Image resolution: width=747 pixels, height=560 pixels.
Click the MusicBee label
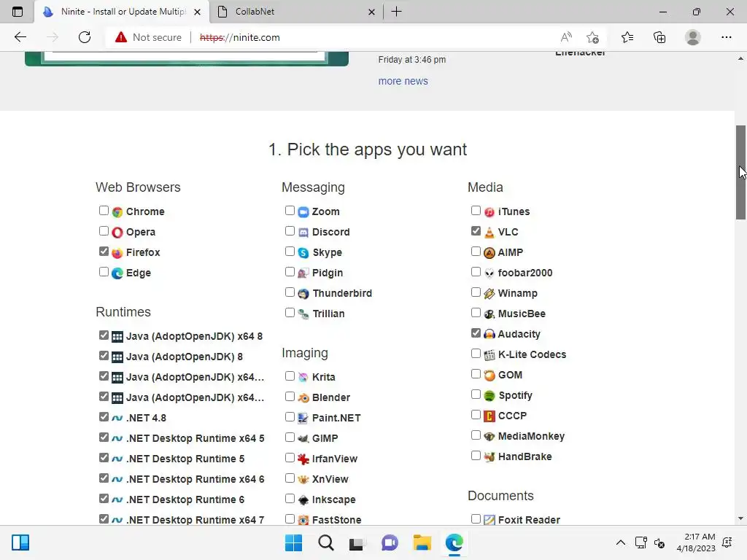tap(522, 314)
